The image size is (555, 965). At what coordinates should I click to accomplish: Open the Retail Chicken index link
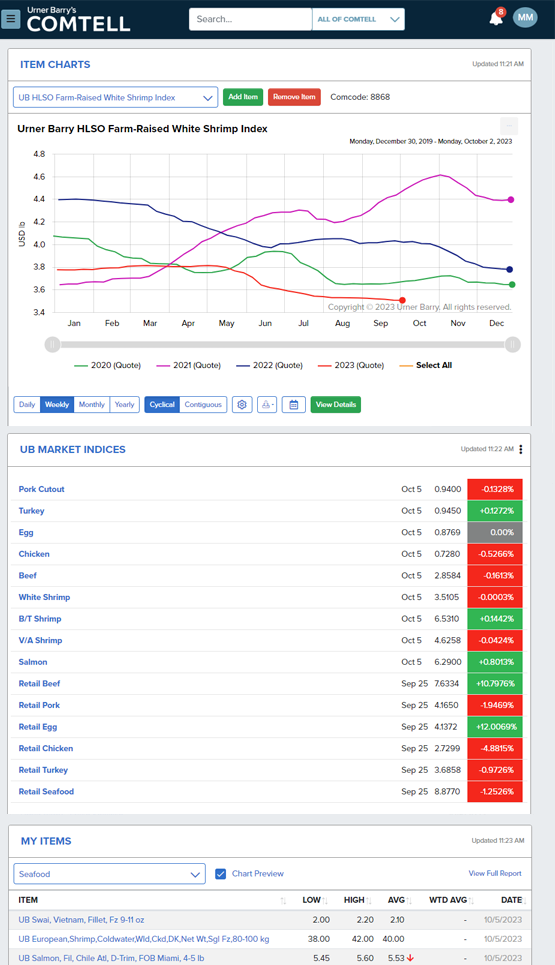pyautogui.click(x=46, y=748)
